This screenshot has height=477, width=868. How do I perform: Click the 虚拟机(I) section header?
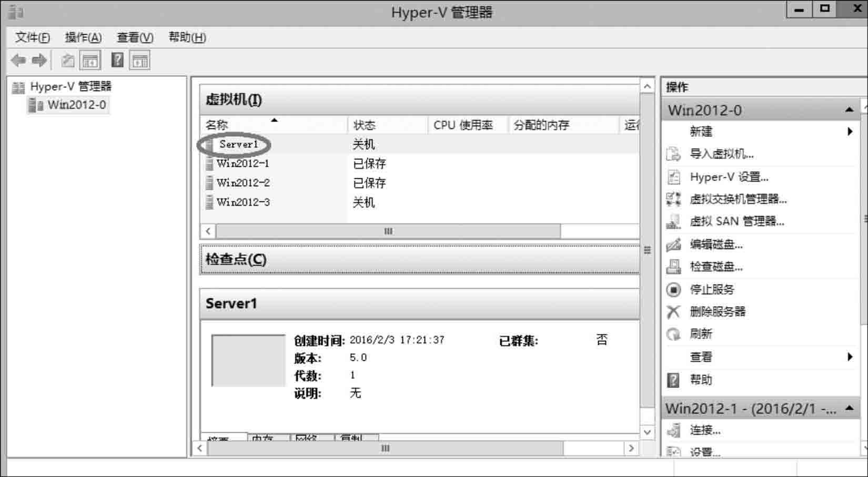(x=420, y=99)
